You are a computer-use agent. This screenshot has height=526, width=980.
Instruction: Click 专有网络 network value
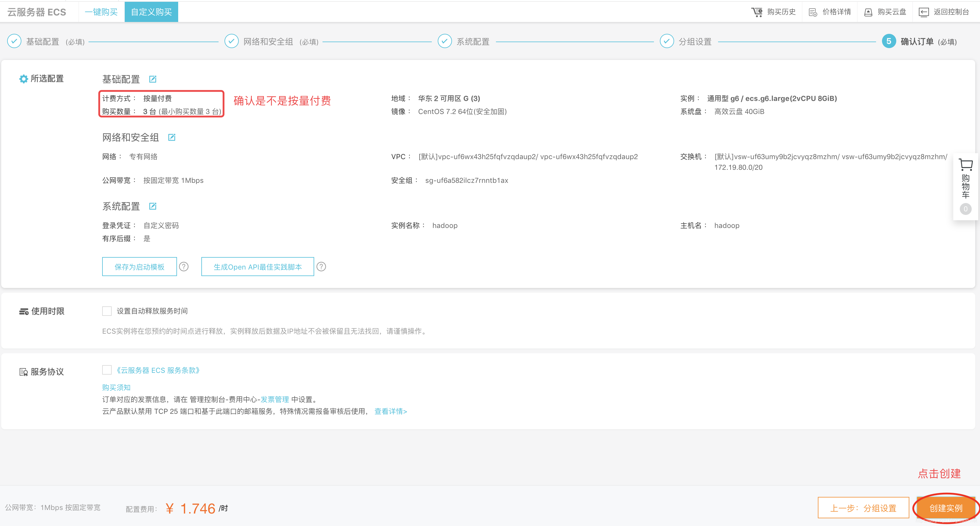point(143,156)
